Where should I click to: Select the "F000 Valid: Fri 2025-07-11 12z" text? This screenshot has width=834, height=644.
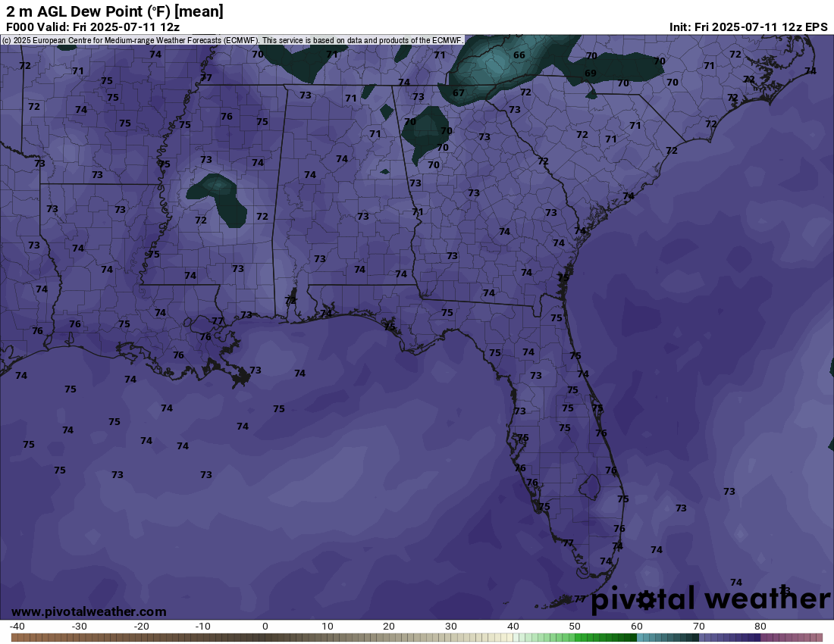click(x=92, y=27)
